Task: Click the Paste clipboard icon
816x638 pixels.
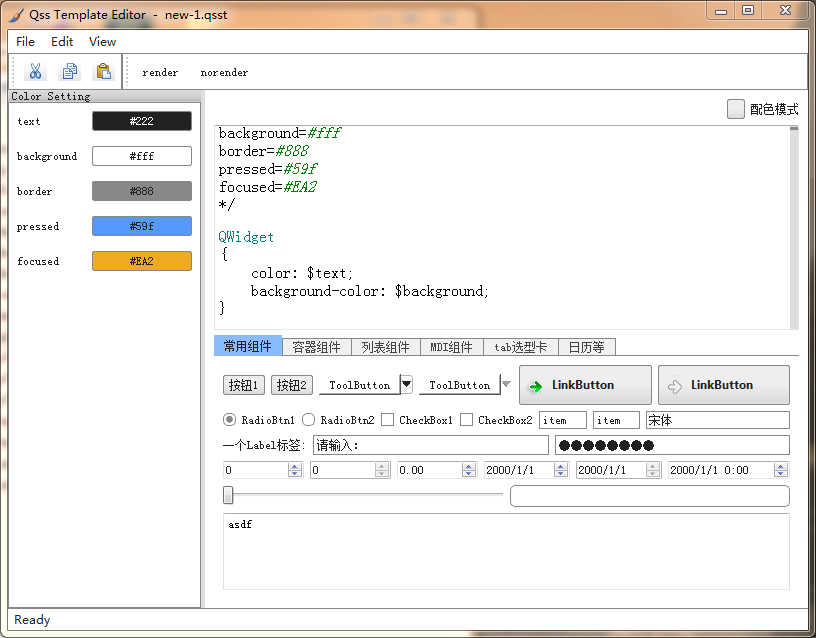Action: coord(103,71)
